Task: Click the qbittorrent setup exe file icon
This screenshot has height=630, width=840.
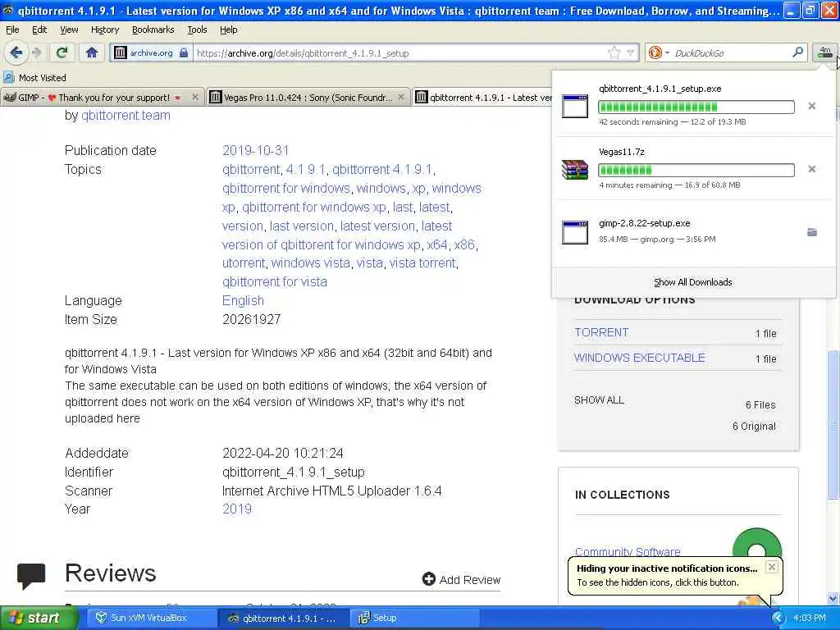Action: pos(575,106)
